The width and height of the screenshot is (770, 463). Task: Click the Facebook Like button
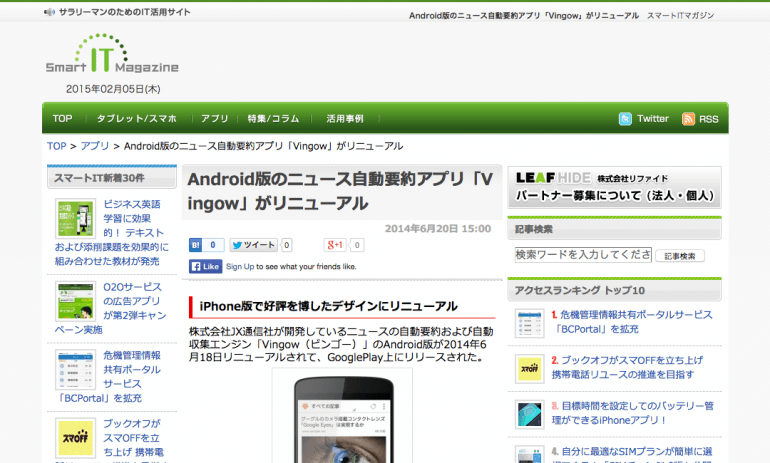coord(206,266)
